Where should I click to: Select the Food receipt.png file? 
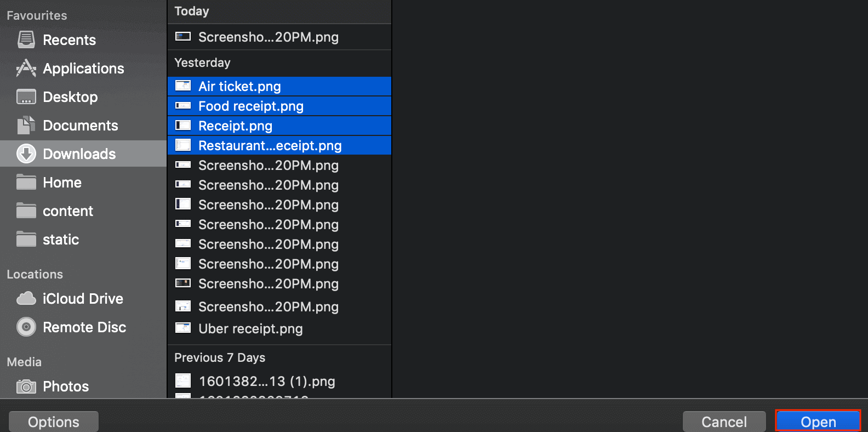(250, 106)
